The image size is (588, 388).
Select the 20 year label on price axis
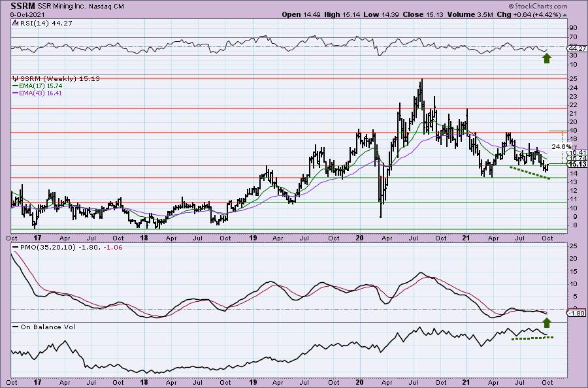(x=359, y=238)
